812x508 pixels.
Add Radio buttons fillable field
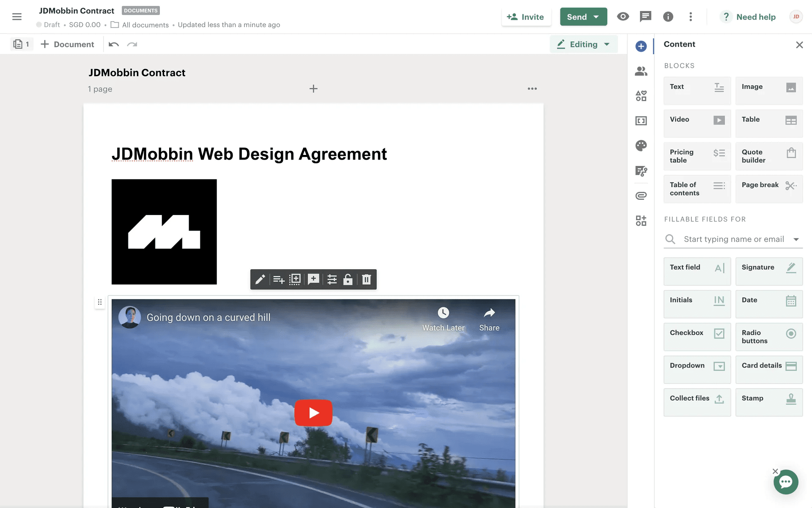(768, 337)
